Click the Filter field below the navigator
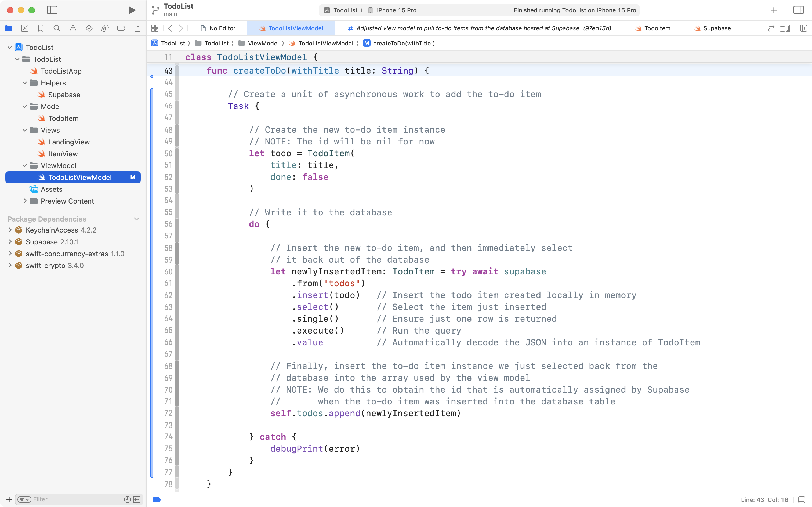This screenshot has height=507, width=812. (x=67, y=499)
